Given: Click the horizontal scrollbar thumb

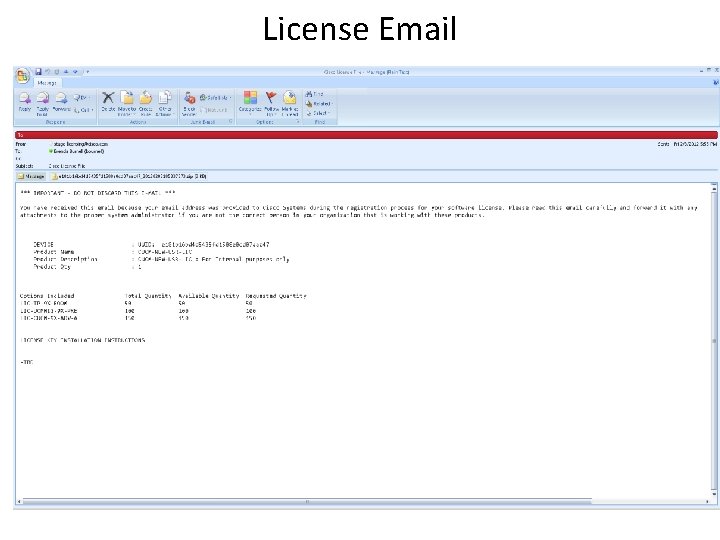Looking at the screenshot, I should click(x=307, y=501).
